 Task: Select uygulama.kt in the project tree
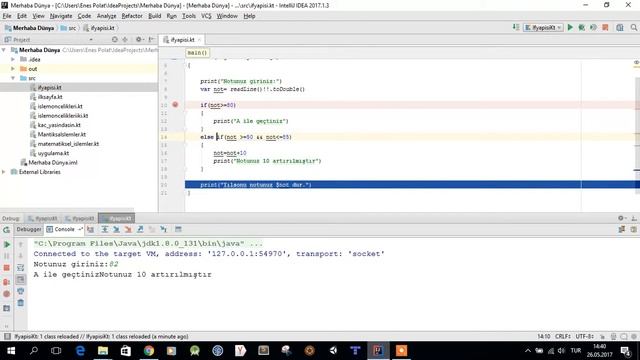(x=53, y=153)
